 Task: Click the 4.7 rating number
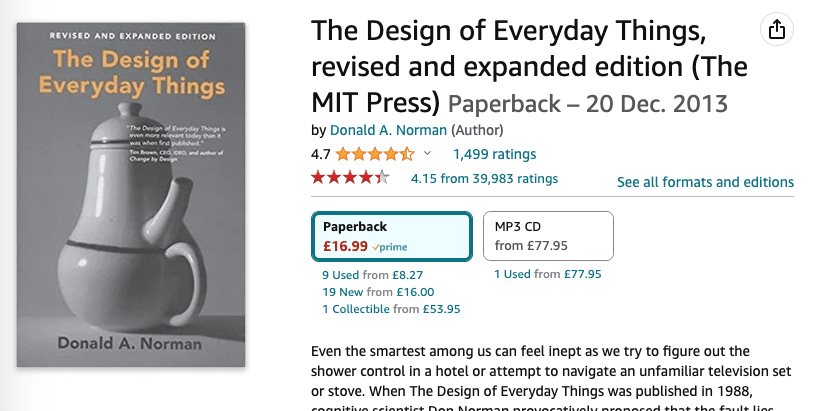pyautogui.click(x=321, y=154)
